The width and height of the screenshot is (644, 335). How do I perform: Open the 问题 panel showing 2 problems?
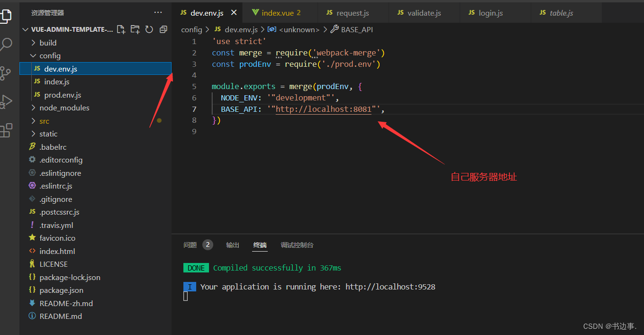click(190, 245)
